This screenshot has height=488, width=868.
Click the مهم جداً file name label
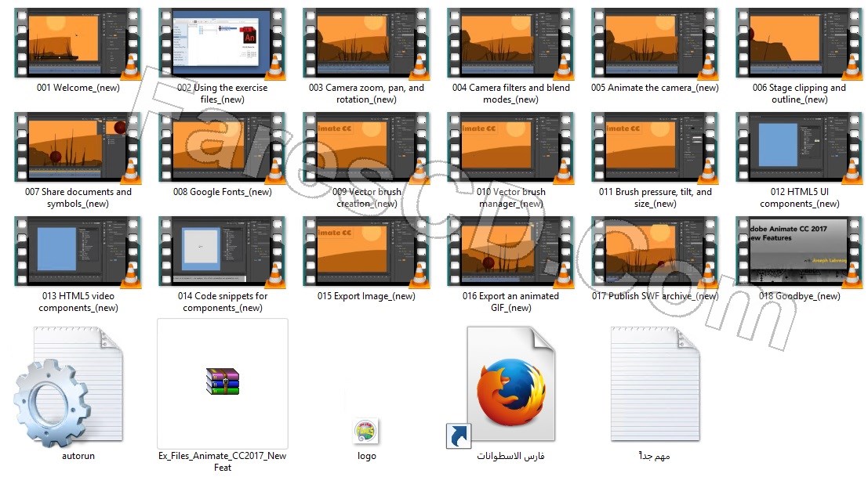tap(654, 456)
